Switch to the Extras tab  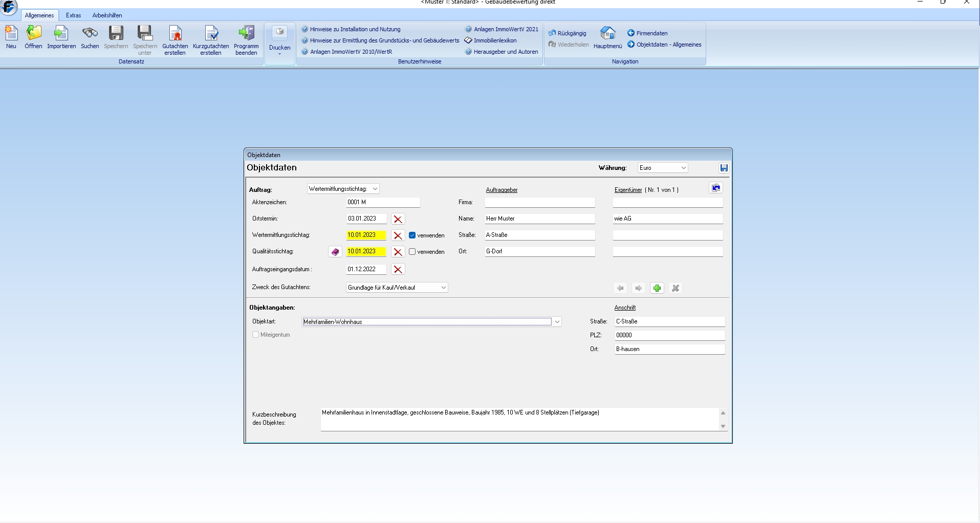click(73, 15)
